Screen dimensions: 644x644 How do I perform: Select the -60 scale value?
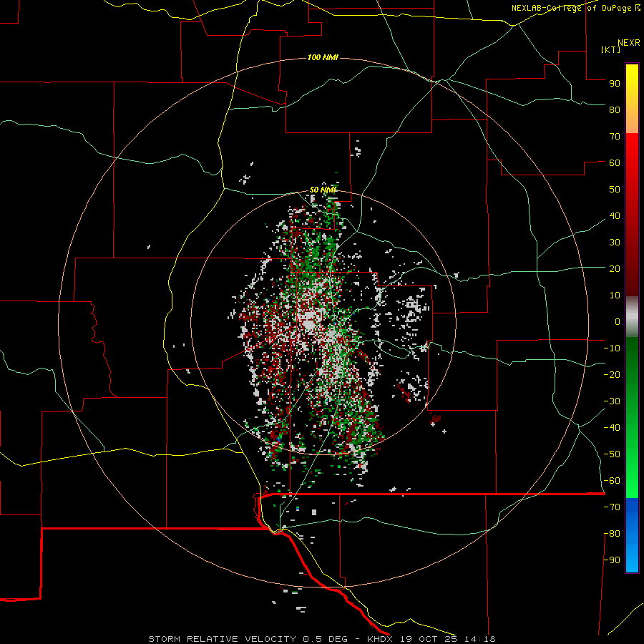pyautogui.click(x=612, y=481)
